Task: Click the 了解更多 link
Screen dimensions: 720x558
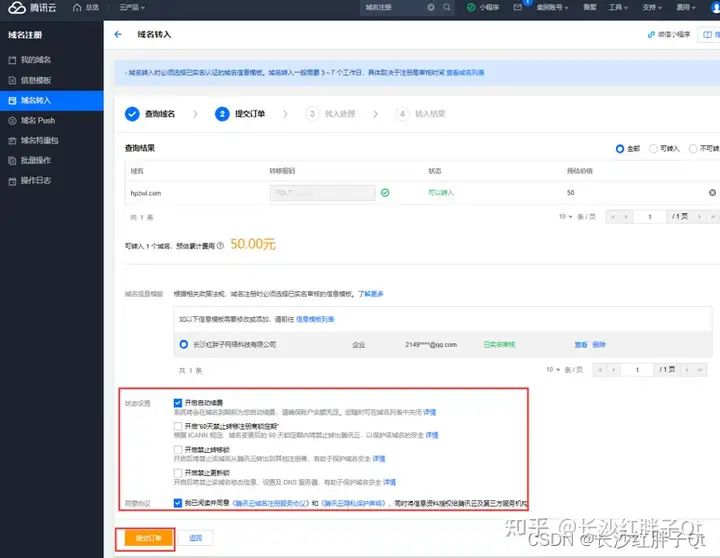Action: tap(371, 294)
